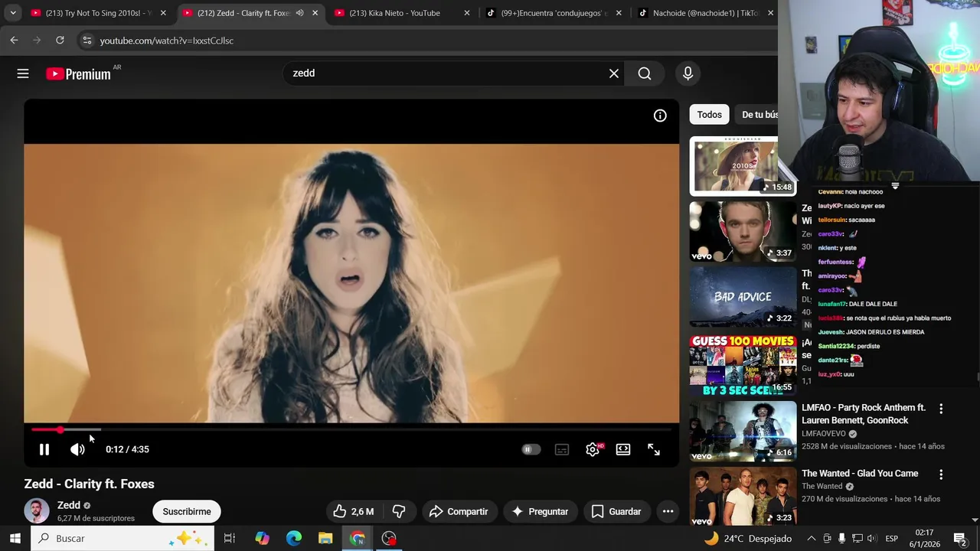Open the info card in the video corner
This screenshot has width=980, height=551.
pos(660,116)
